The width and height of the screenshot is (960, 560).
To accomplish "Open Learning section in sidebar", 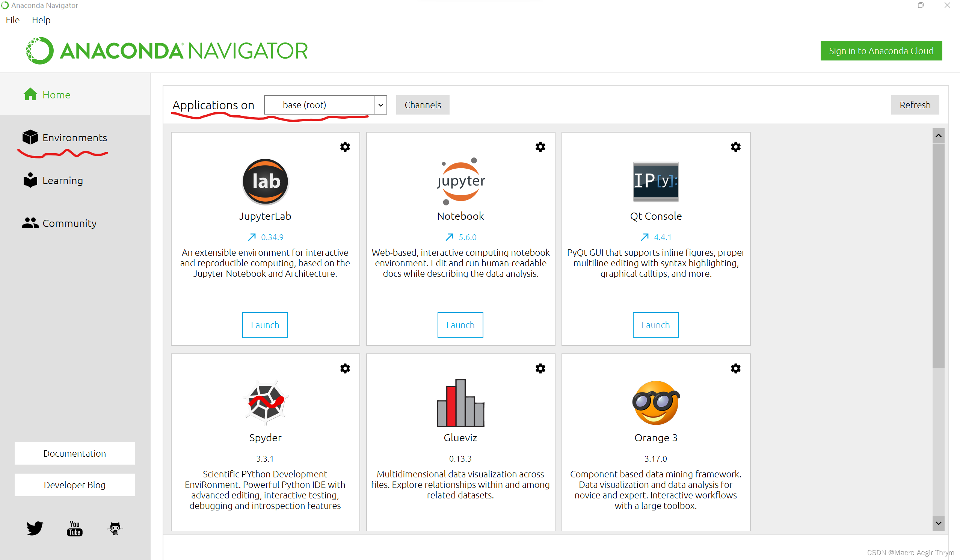I will coord(63,180).
